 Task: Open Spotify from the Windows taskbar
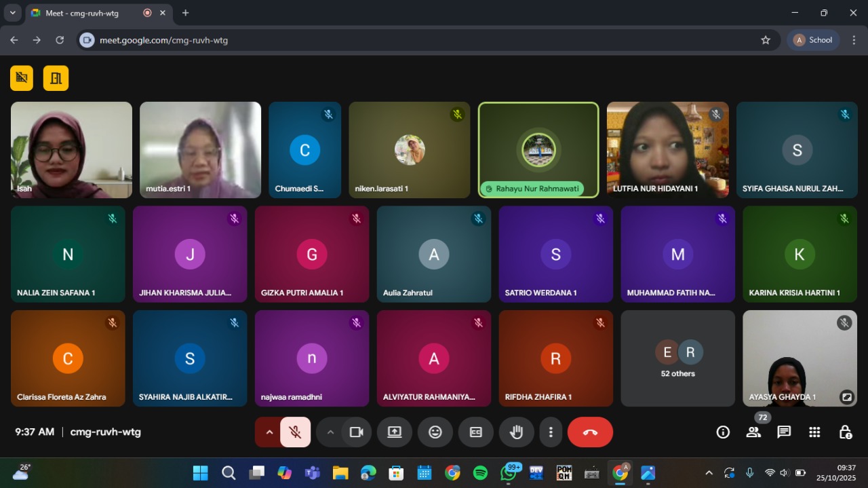coord(480,473)
